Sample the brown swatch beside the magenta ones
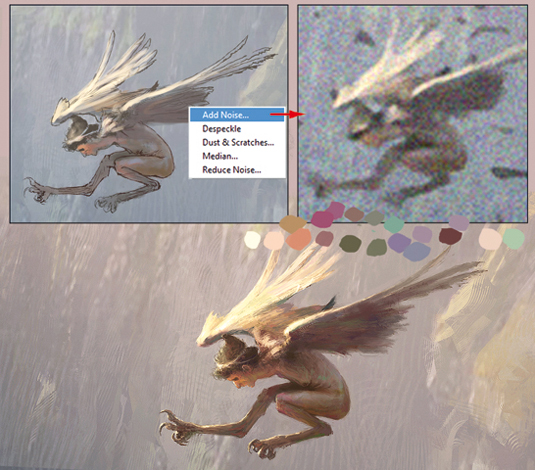 pos(354,214)
